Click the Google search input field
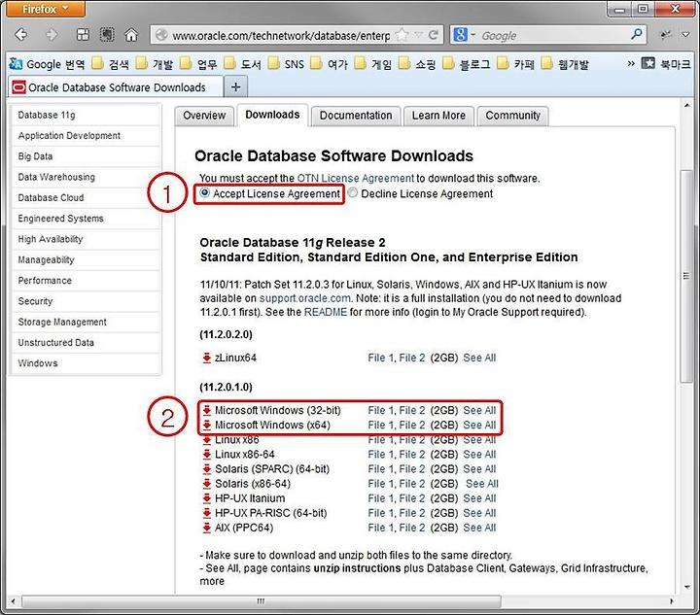 552,35
